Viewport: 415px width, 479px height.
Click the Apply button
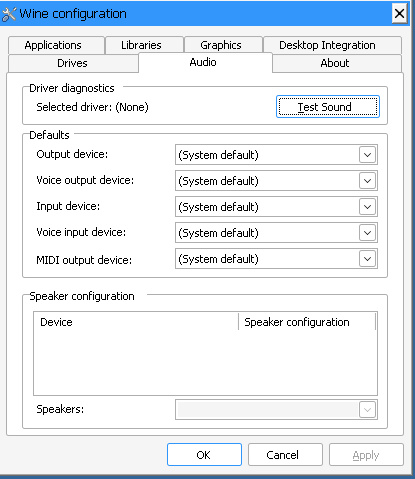pyautogui.click(x=366, y=455)
